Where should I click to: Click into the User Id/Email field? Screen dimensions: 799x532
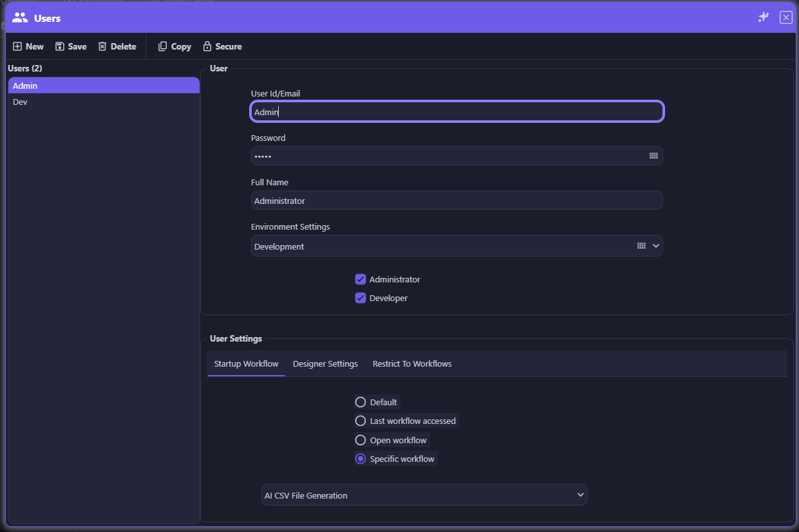pos(456,112)
